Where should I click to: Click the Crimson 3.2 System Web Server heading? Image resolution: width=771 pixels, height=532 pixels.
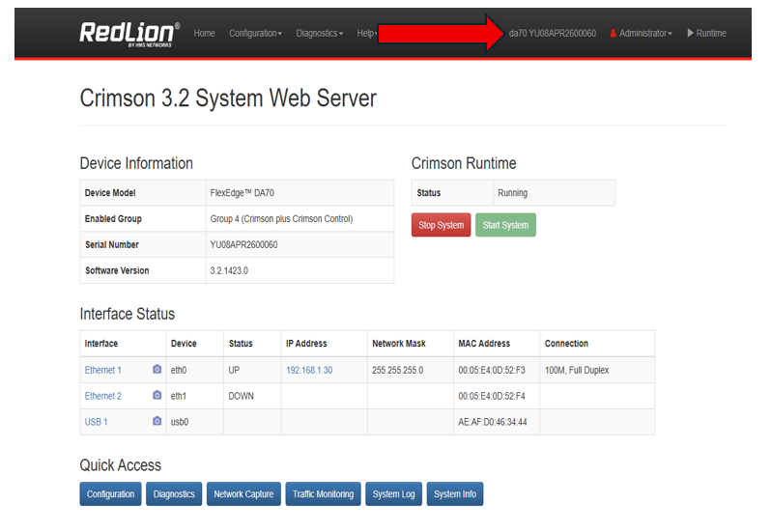click(x=228, y=98)
